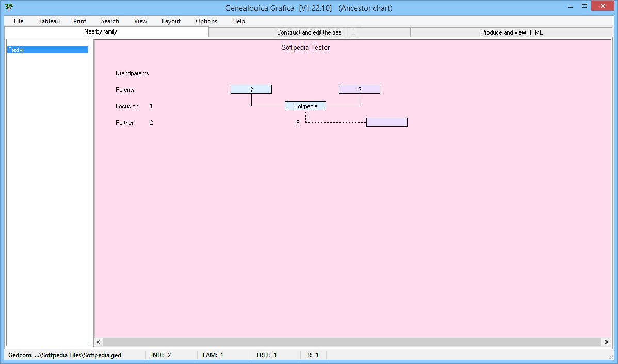Click the I2 identifier
618x364 pixels.
coord(151,123)
